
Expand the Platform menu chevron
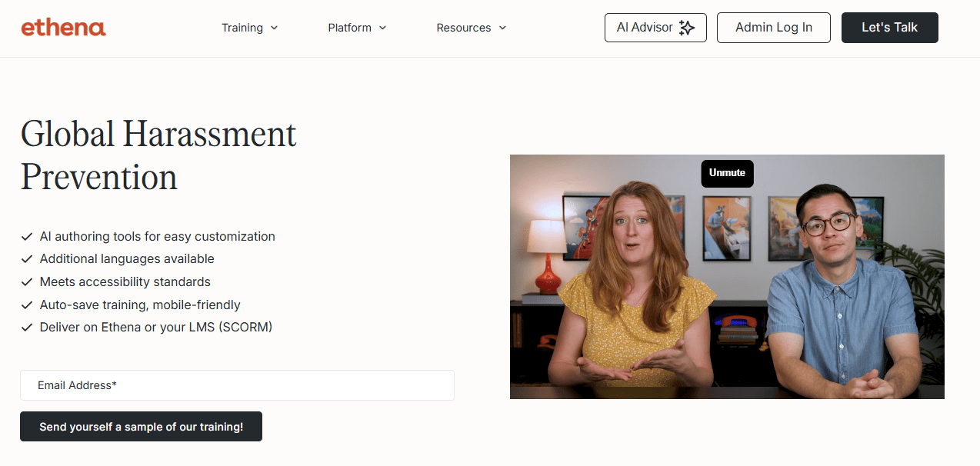coord(383,28)
